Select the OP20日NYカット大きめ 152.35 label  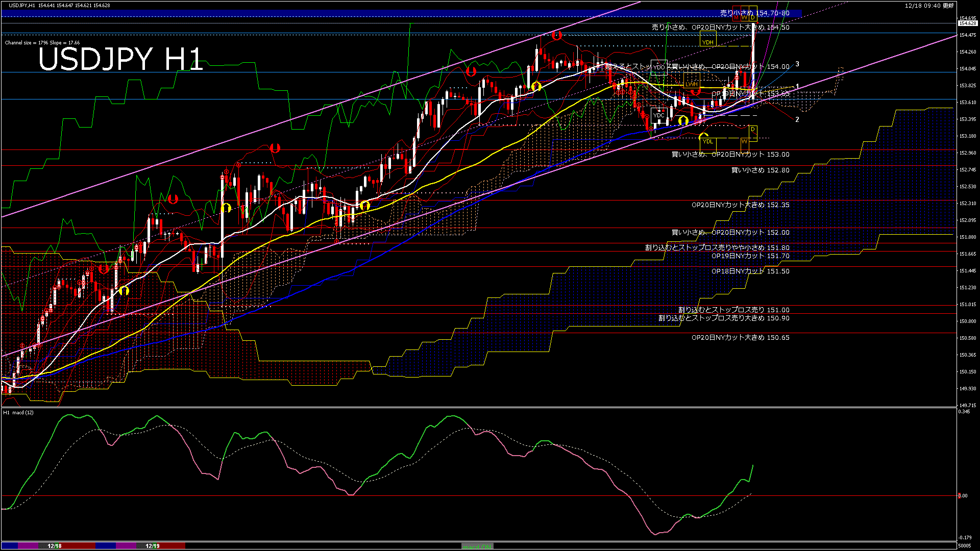point(740,205)
